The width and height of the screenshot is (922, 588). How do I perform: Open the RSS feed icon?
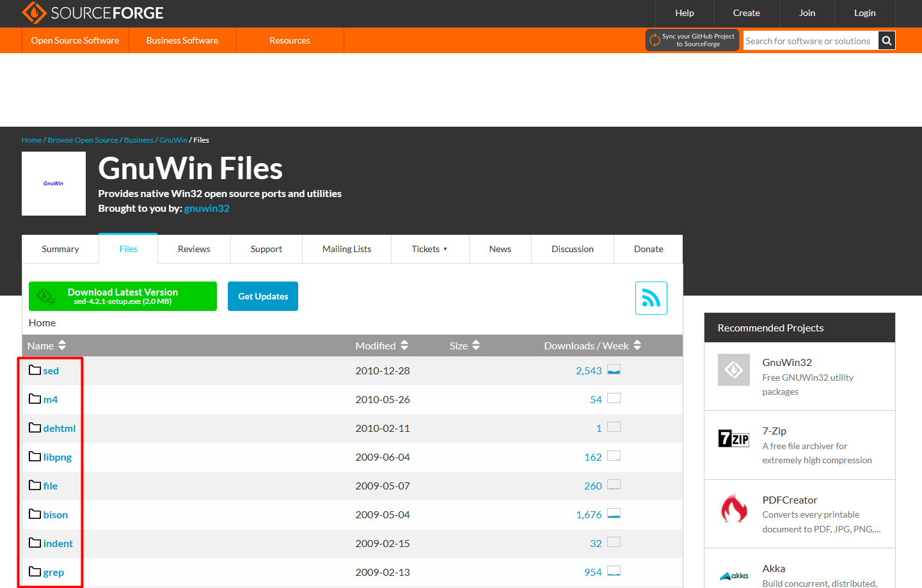[x=651, y=298]
